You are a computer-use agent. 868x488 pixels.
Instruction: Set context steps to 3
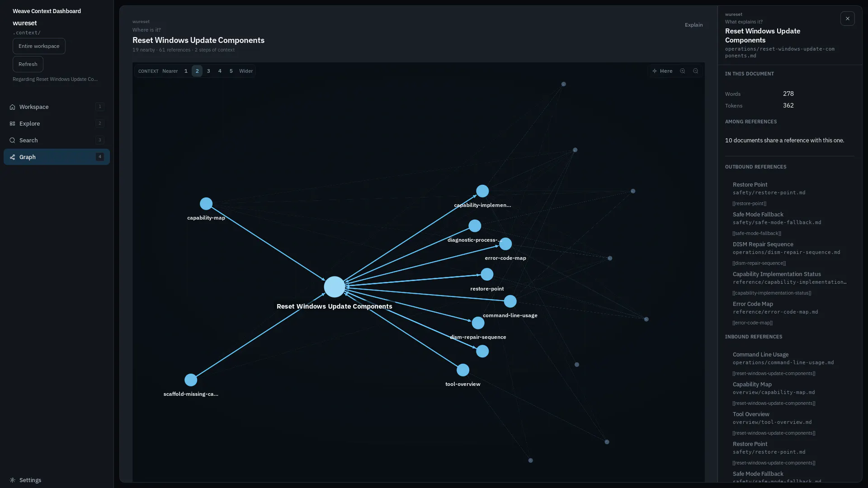208,71
